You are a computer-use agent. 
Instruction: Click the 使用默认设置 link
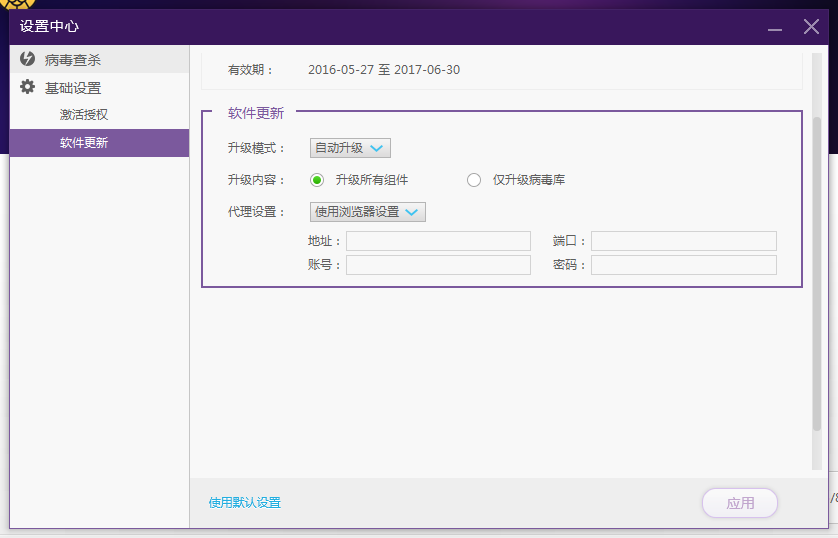(x=245, y=503)
